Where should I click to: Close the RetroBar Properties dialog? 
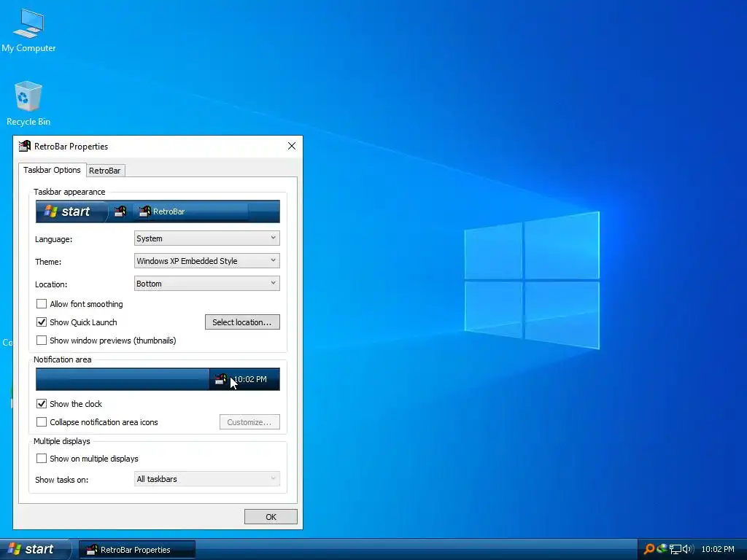[292, 146]
